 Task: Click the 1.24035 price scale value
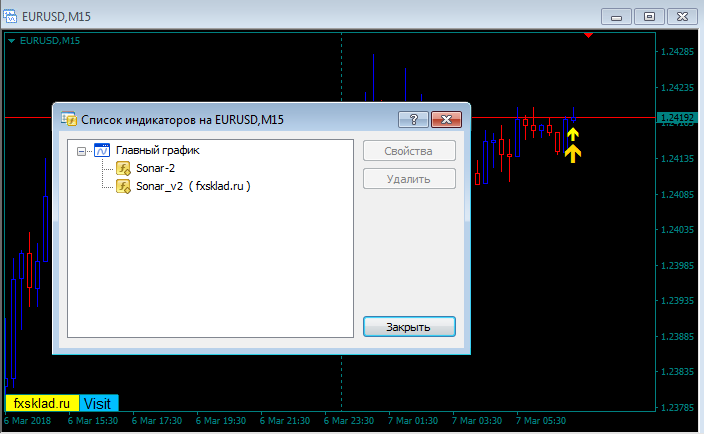coord(678,230)
